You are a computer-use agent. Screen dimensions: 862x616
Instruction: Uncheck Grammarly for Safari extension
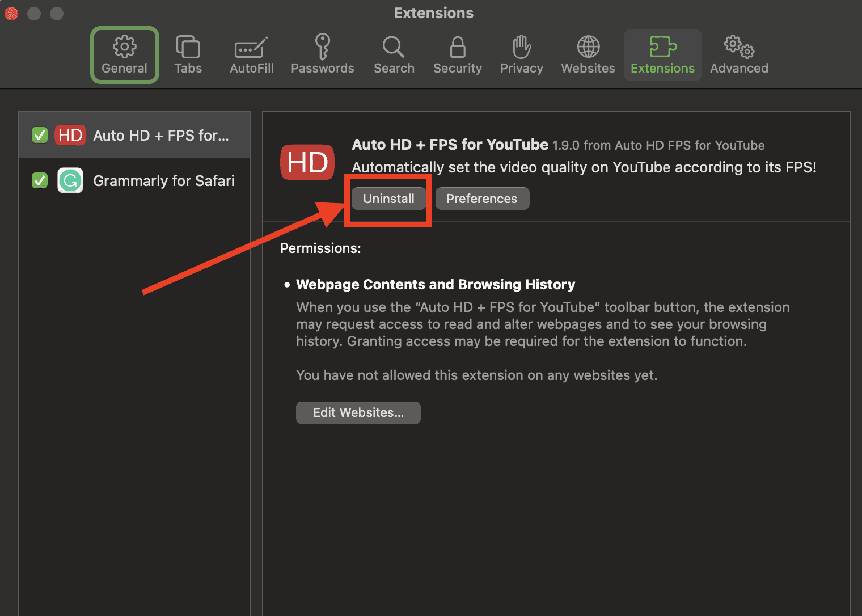40,181
